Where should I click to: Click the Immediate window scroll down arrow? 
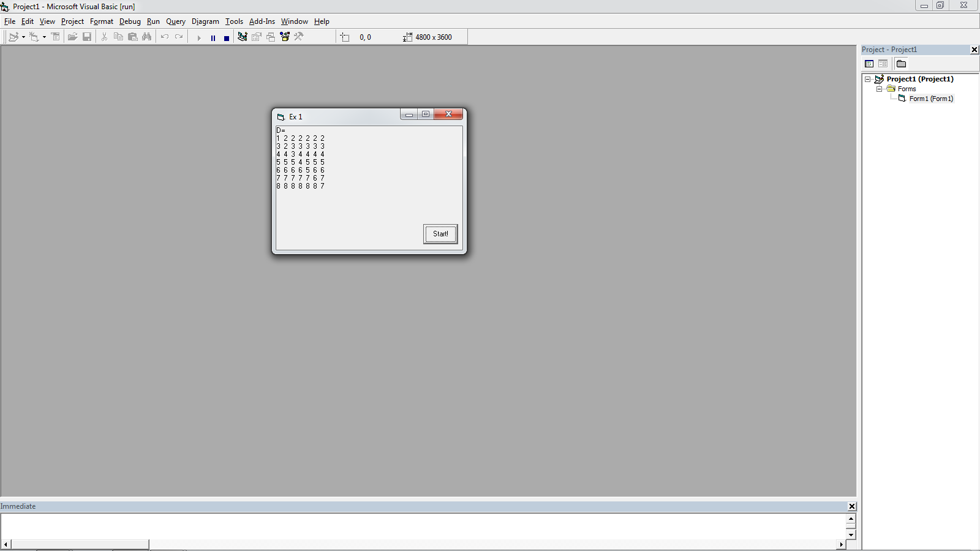pos(851,534)
